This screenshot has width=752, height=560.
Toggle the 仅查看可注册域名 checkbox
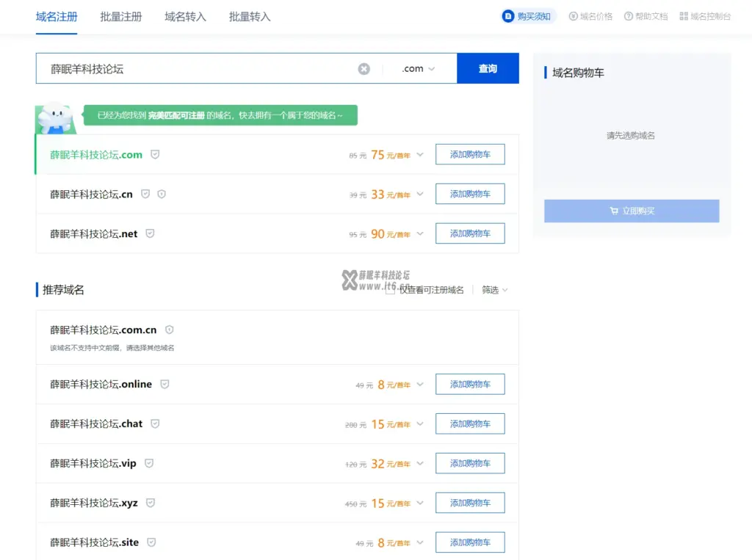[390, 290]
